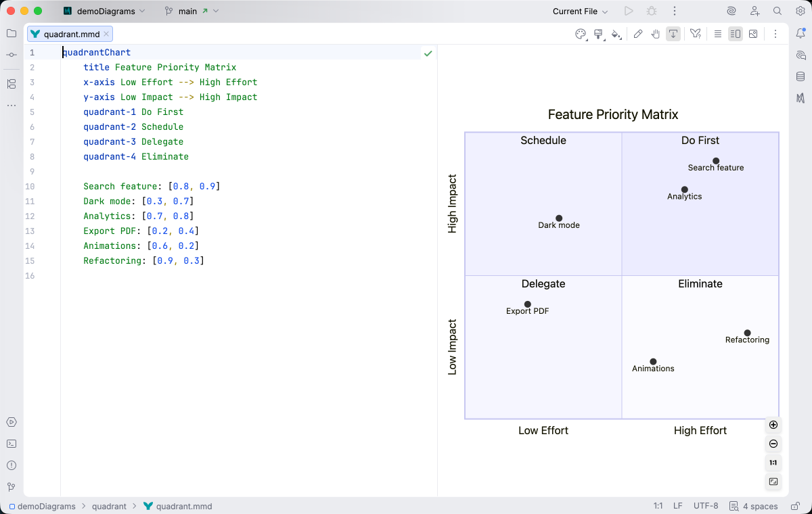This screenshot has width=812, height=514.
Task: Open the main toolbar more actions menu
Action: [x=675, y=11]
